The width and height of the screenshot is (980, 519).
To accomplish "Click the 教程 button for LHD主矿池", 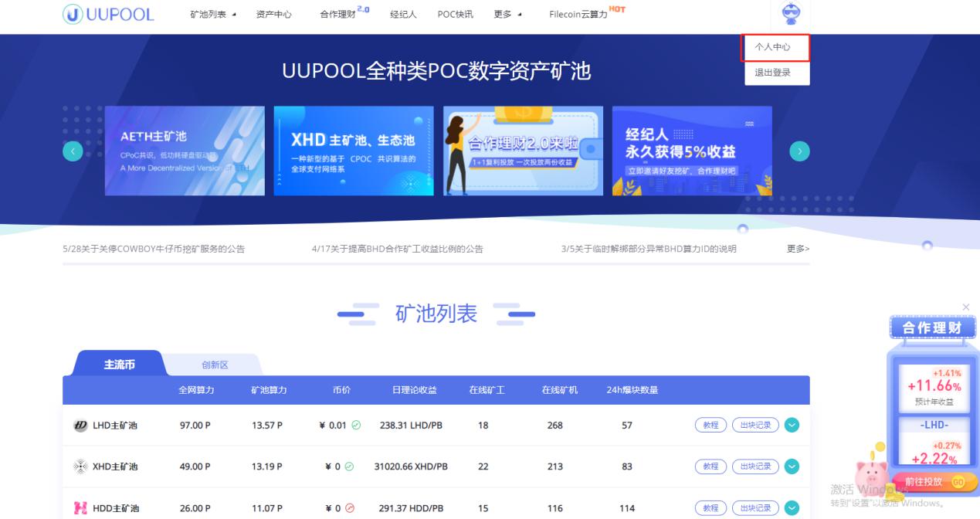I will 710,425.
